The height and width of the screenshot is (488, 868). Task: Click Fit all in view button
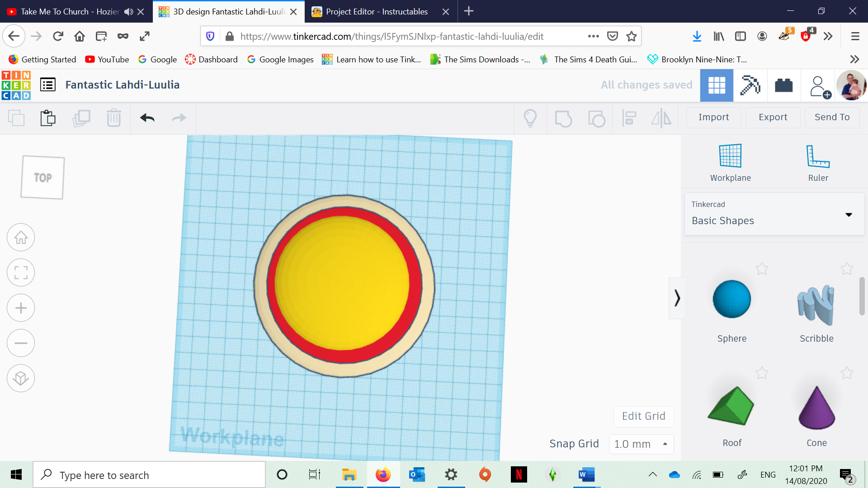[x=21, y=272]
